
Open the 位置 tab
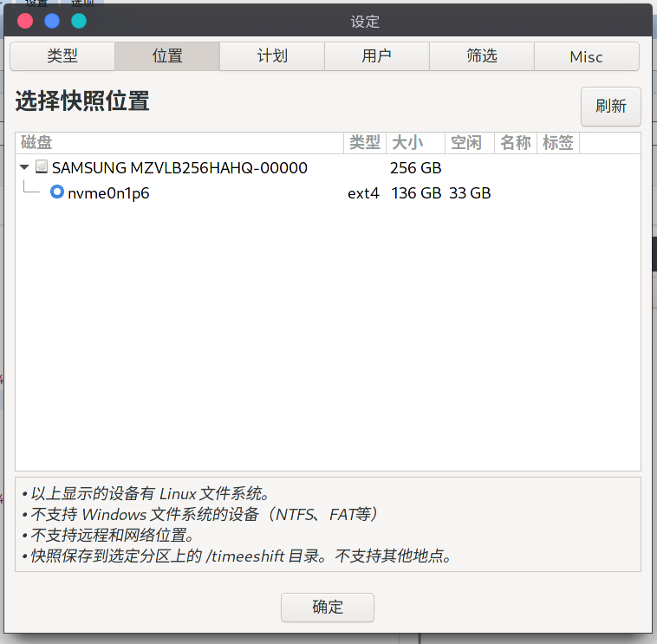point(167,56)
